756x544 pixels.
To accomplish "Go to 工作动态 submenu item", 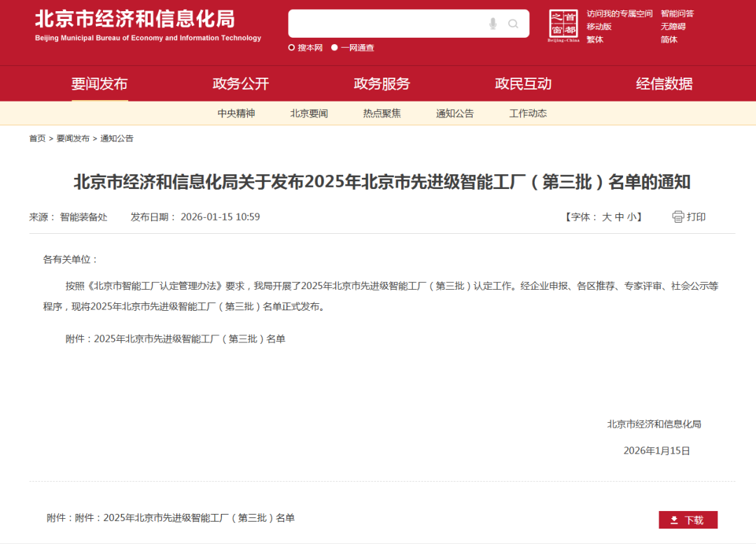I will (528, 113).
